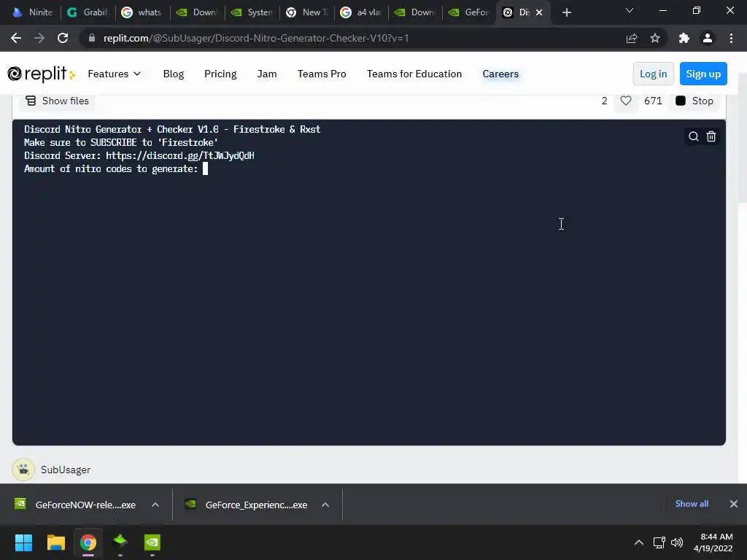
Task: Open the SubUsager profile link
Action: (x=65, y=470)
